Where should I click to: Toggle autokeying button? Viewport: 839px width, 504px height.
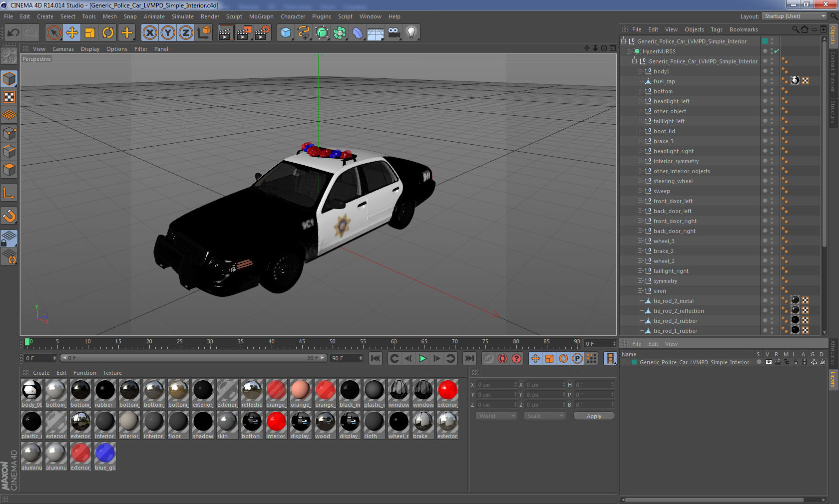tap(502, 358)
